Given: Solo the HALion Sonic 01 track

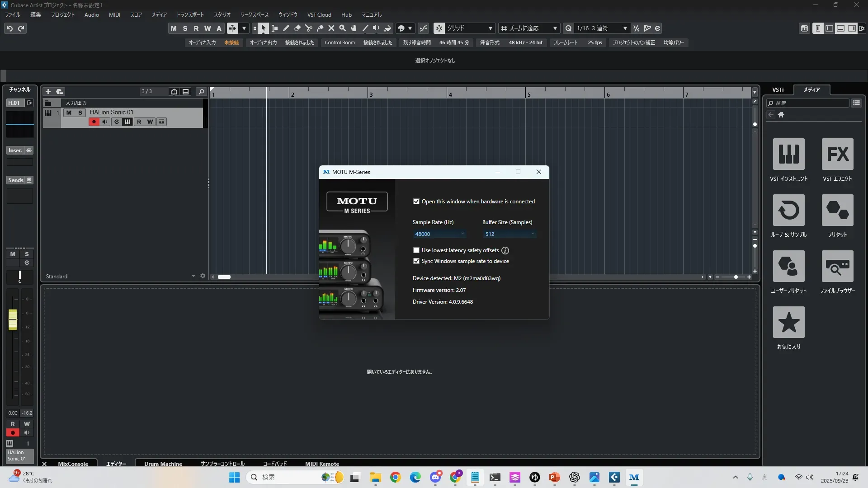Looking at the screenshot, I should 80,113.
